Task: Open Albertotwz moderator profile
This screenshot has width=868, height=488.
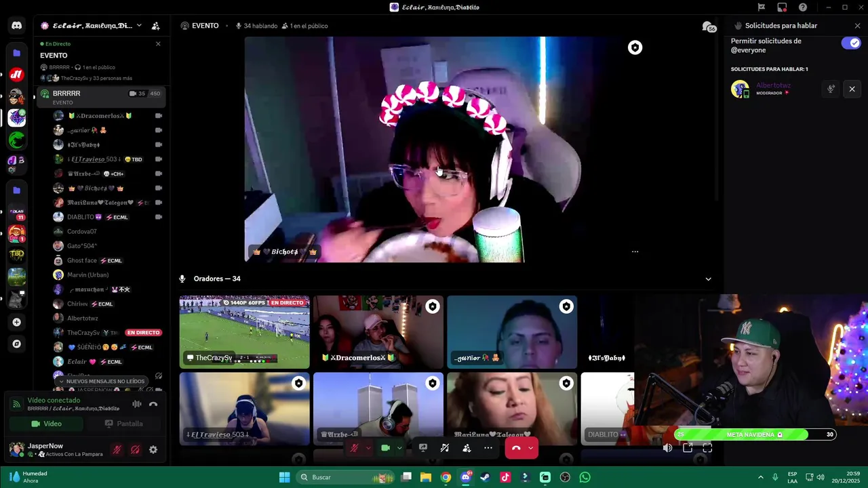Action: coord(761,89)
